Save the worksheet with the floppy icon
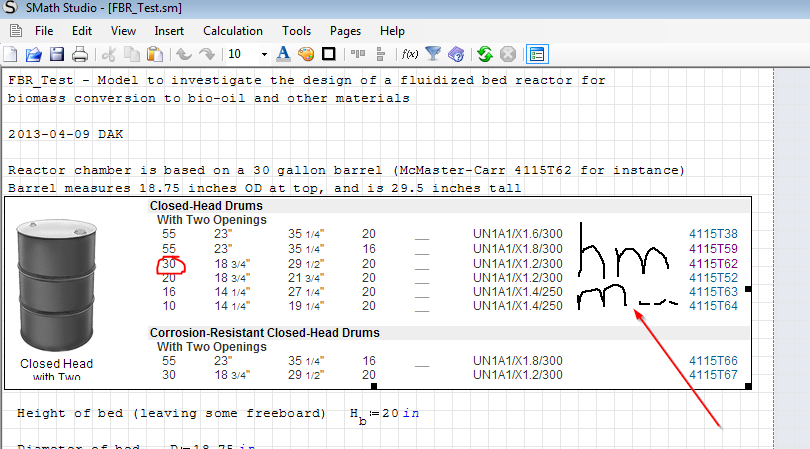This screenshot has width=810, height=449. (x=56, y=54)
